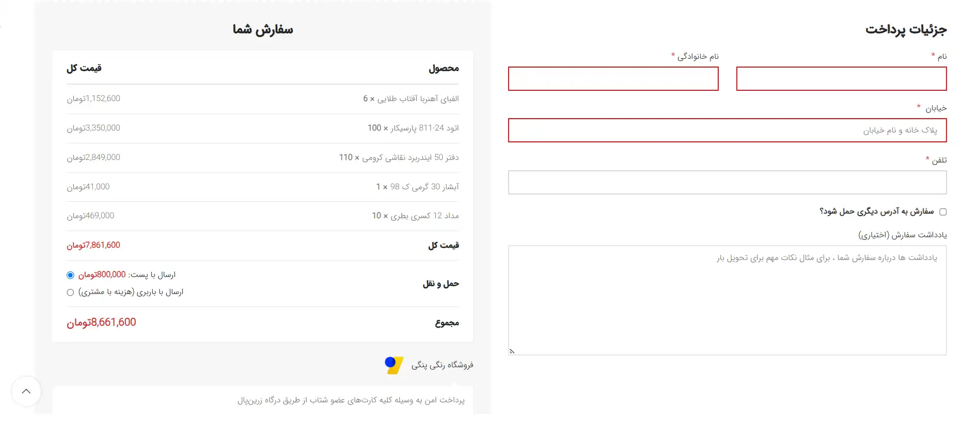The image size is (980, 421).
Task: Click the فروشگاه رنگی پنگی payment label
Action: (x=442, y=365)
